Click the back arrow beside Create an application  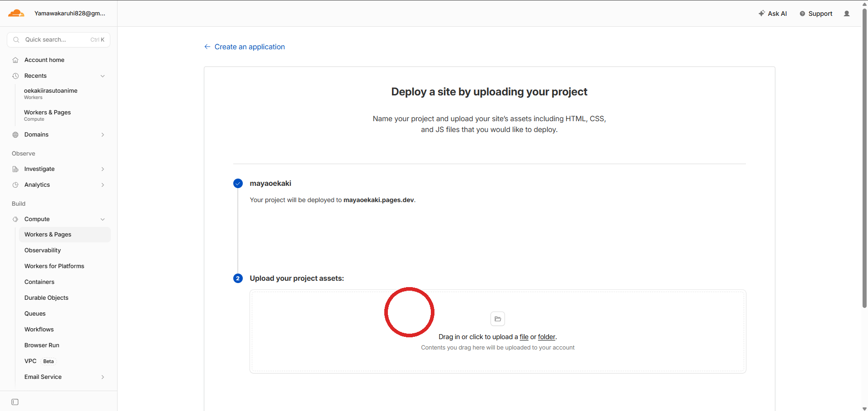[x=207, y=47]
